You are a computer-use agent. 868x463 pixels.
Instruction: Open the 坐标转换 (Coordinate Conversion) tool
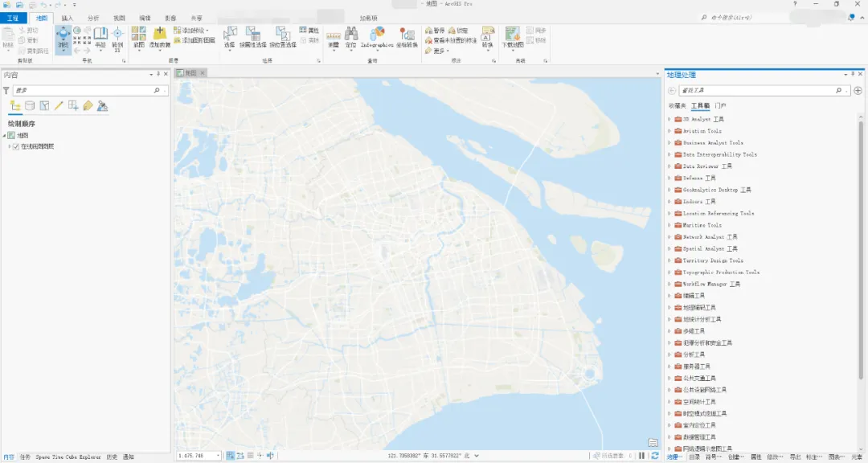click(407, 38)
